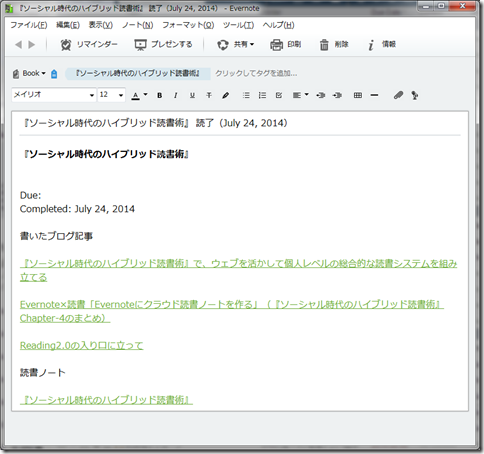Viewport: 484px width, 454px height.
Task: Show note info (情報)
Action: [x=382, y=45]
